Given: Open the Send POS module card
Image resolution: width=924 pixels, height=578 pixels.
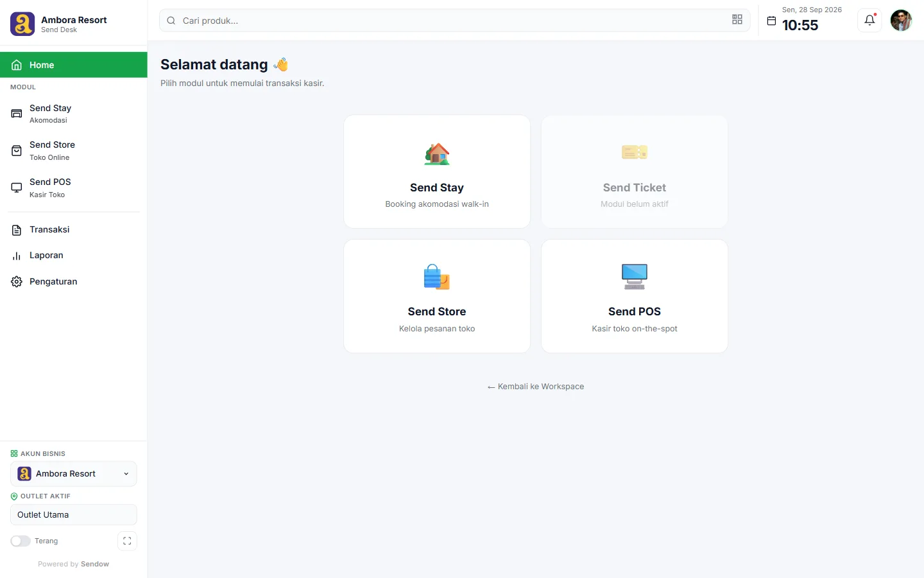Looking at the screenshot, I should 635,296.
